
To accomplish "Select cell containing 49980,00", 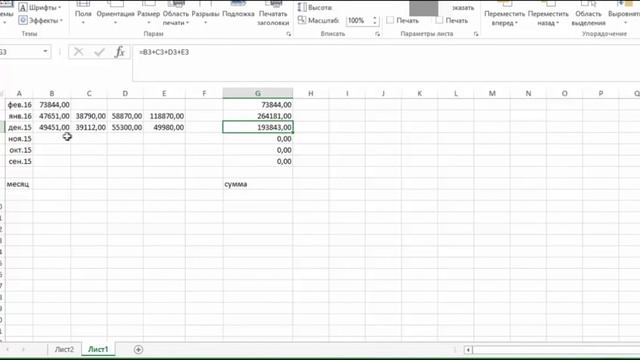I will coord(164,128).
